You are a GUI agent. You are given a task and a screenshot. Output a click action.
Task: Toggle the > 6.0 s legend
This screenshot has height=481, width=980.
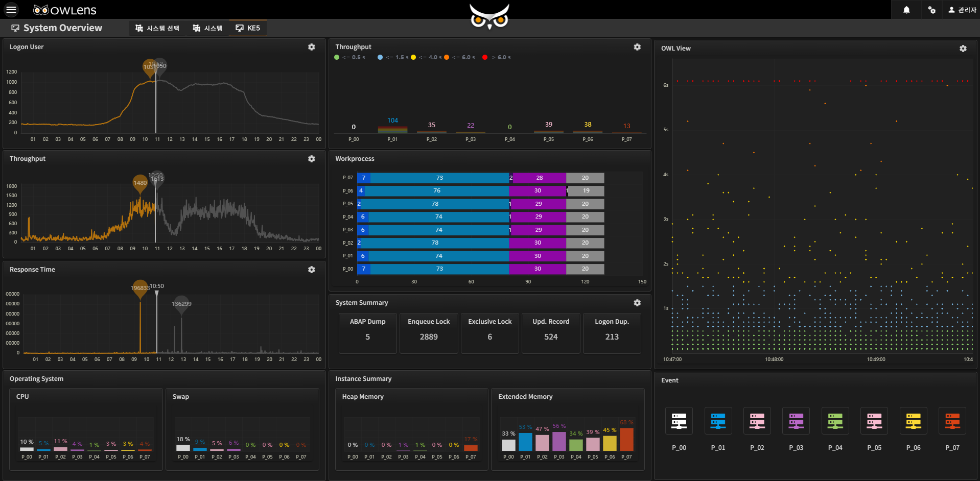point(497,57)
